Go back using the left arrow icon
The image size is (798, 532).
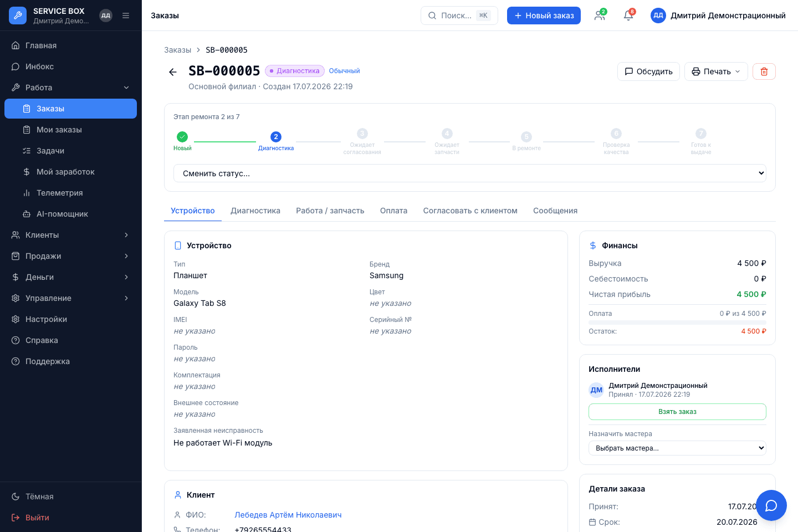click(x=173, y=72)
